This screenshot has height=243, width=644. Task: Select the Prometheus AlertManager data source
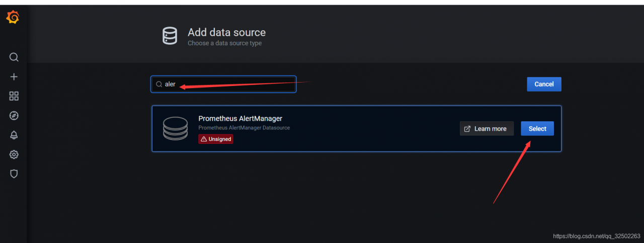(x=537, y=129)
